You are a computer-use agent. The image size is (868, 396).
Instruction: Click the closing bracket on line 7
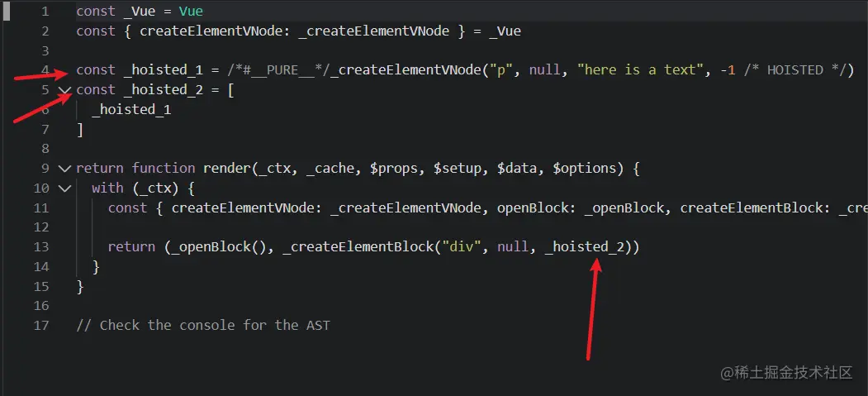click(x=80, y=130)
